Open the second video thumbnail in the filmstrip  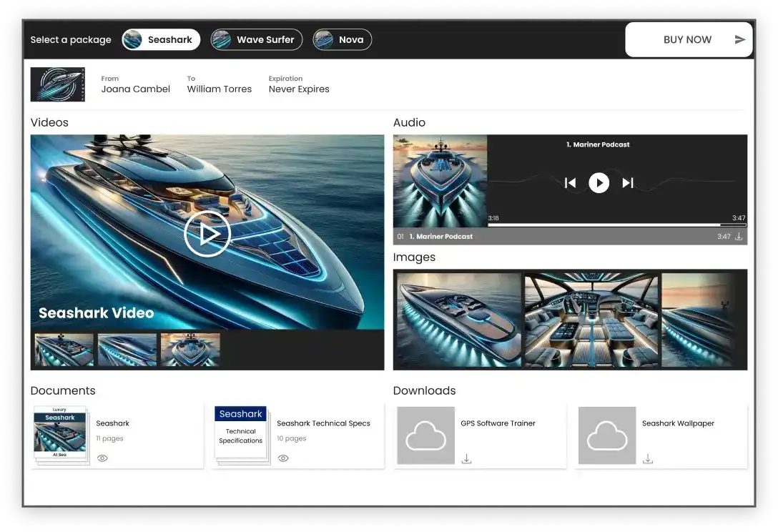127,350
